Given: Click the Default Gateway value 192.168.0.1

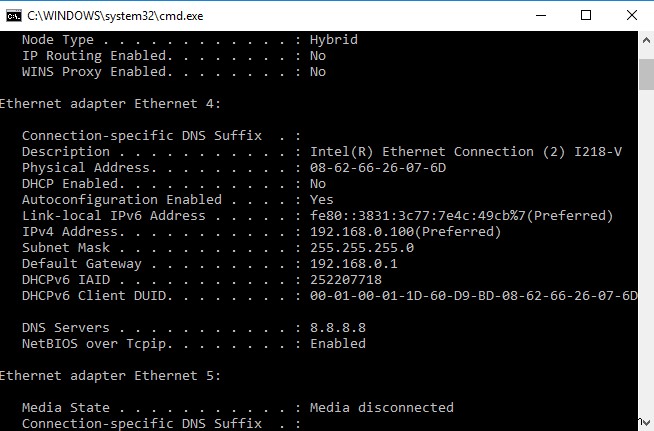Looking at the screenshot, I should (354, 264).
